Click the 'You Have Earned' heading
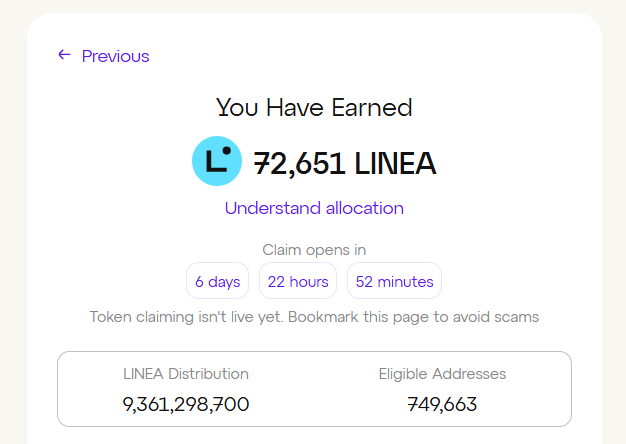 tap(314, 107)
